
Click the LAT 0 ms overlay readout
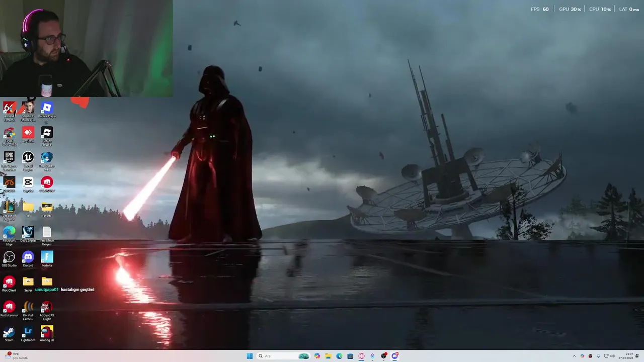[x=629, y=9]
